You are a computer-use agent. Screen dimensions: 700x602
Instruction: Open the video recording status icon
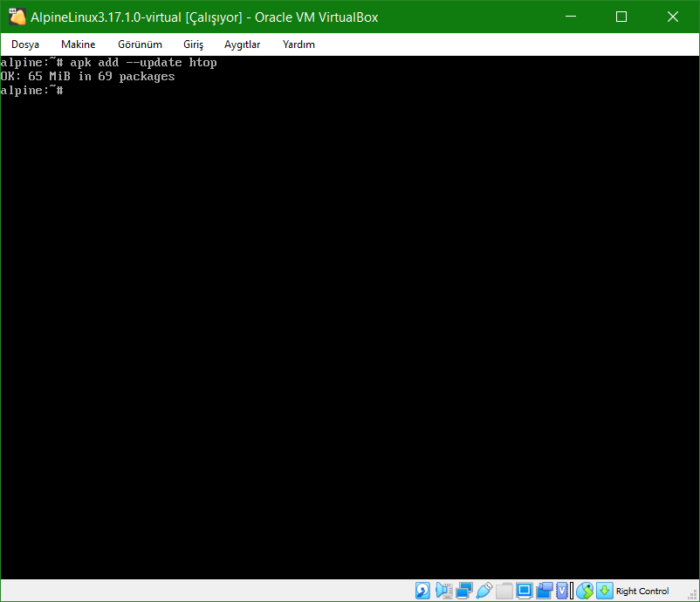point(544,591)
